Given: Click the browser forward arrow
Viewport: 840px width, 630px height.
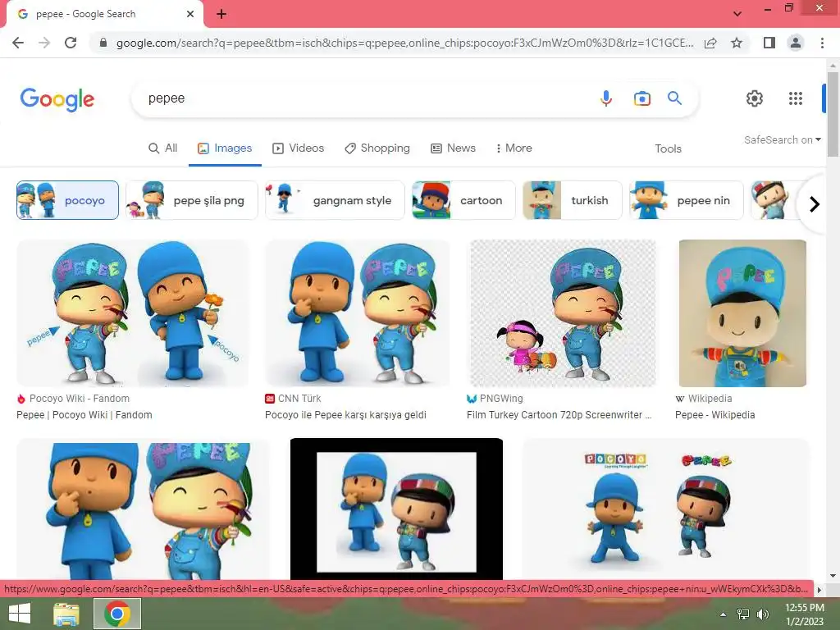Looking at the screenshot, I should (44, 43).
